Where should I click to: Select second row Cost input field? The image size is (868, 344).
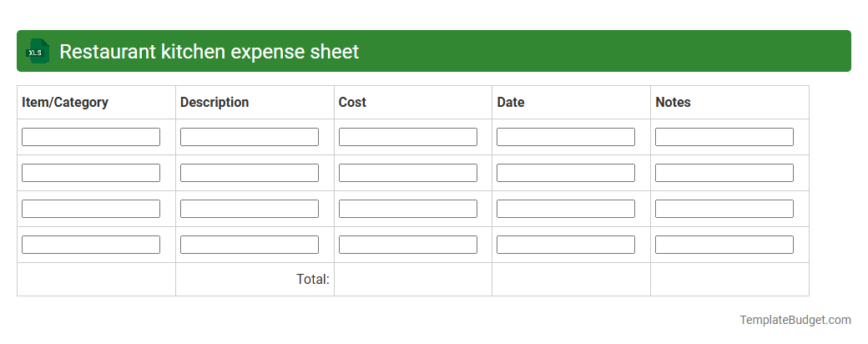[x=408, y=173]
